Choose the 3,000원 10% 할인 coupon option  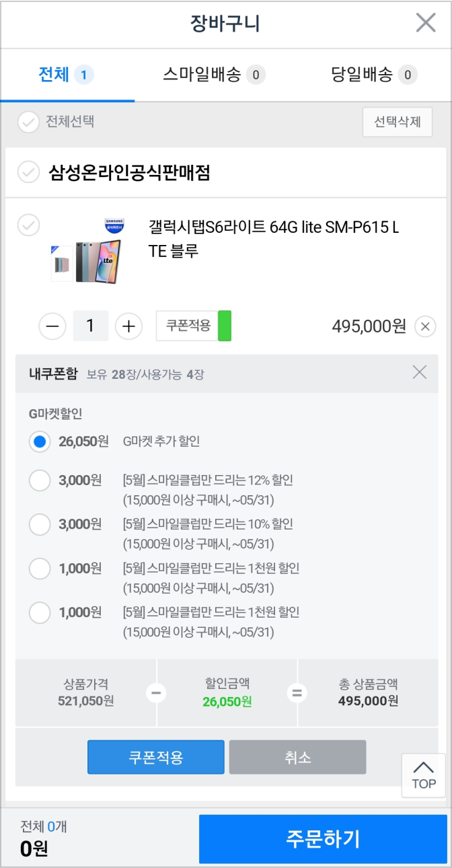click(x=40, y=524)
